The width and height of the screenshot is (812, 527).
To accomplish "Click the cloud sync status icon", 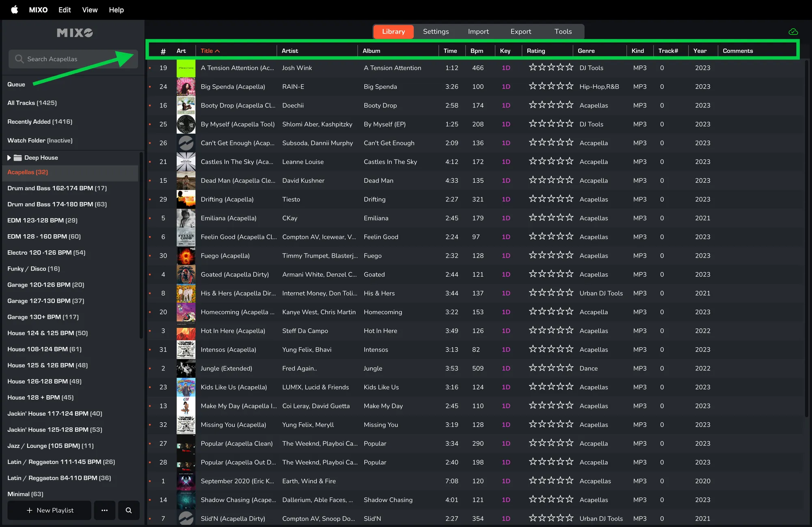I will (x=793, y=32).
